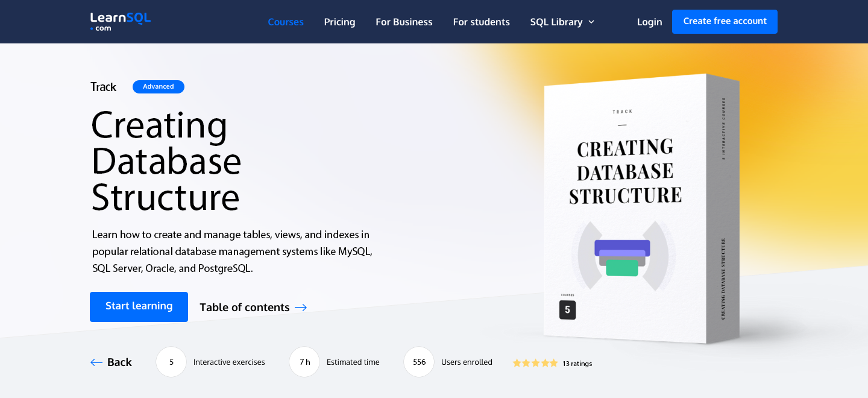Screen dimensions: 868x398
Task: Click the 7 h estimated time circle
Action: (x=304, y=362)
